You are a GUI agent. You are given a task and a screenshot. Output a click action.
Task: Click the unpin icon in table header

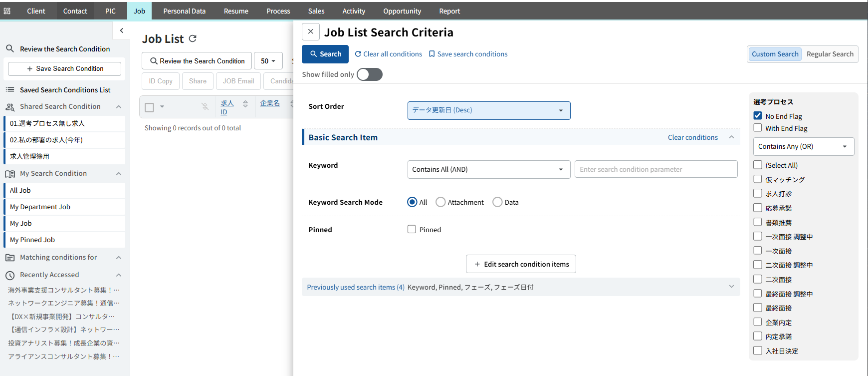pos(205,106)
